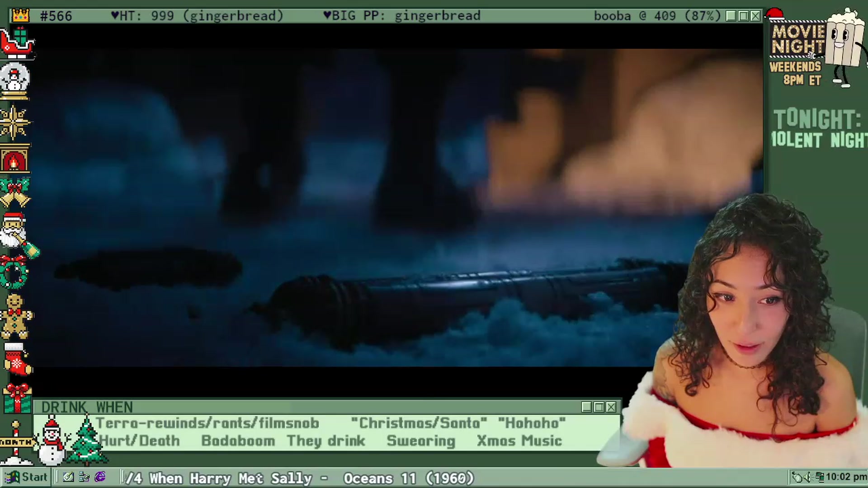Viewport: 868px width, 488px height.
Task: Click the Christmas tree in Drink When window
Action: (87, 439)
